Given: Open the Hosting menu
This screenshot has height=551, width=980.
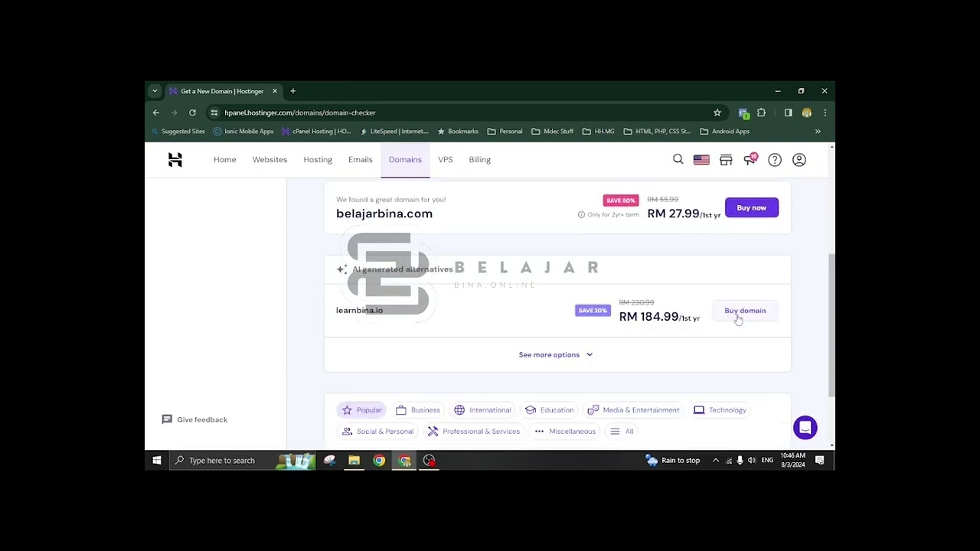Looking at the screenshot, I should point(318,160).
